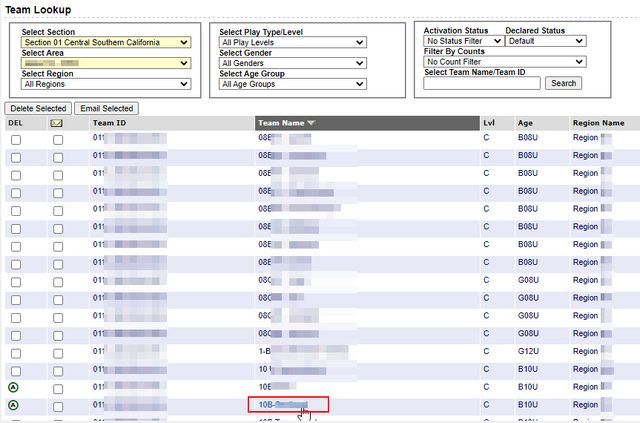
Task: Open the Declared Status dropdown
Action: tap(545, 41)
